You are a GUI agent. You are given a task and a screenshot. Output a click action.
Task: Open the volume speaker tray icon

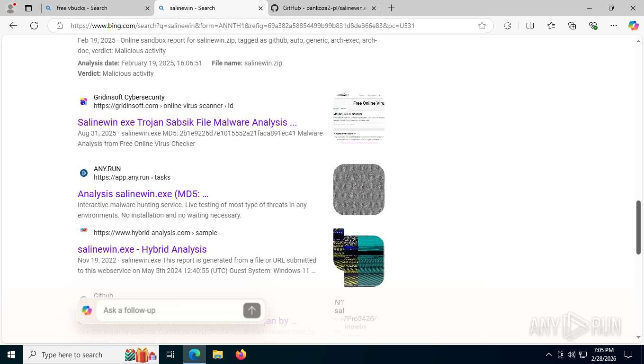coord(572,355)
